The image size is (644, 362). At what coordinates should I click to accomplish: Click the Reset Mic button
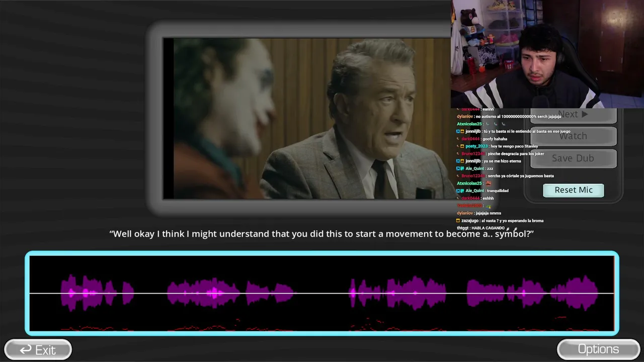[x=574, y=190]
